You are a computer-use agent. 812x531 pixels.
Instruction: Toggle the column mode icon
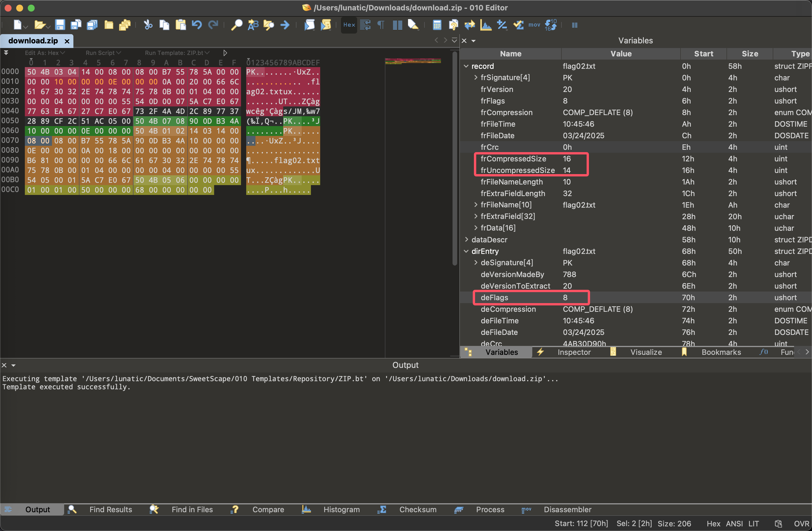point(397,25)
